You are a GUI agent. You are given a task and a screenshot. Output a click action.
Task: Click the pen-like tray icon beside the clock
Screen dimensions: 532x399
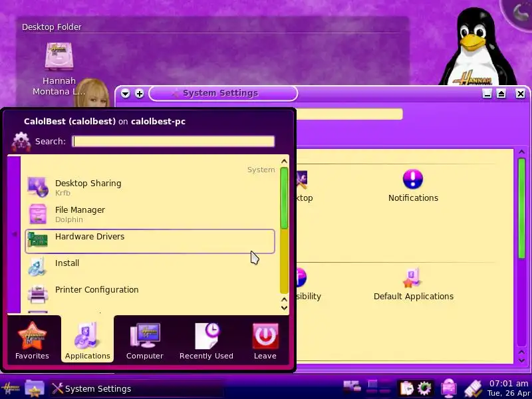(x=473, y=388)
